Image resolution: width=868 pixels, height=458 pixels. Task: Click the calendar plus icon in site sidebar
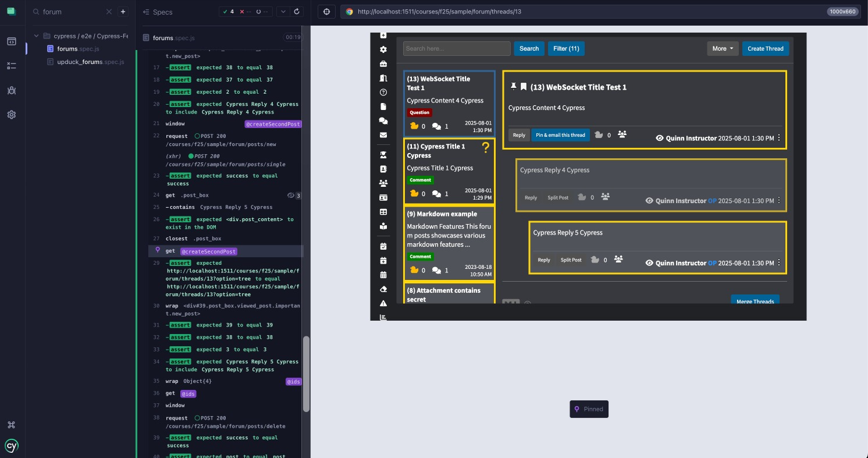tap(383, 260)
